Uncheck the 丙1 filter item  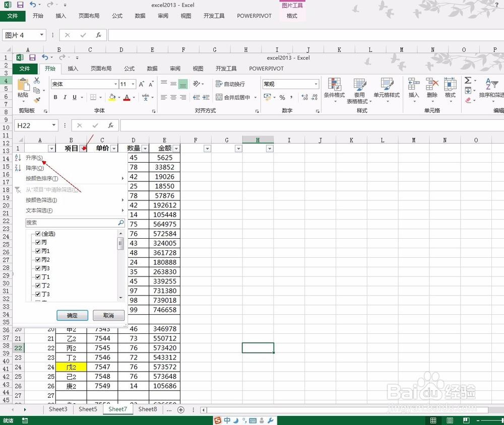38,250
